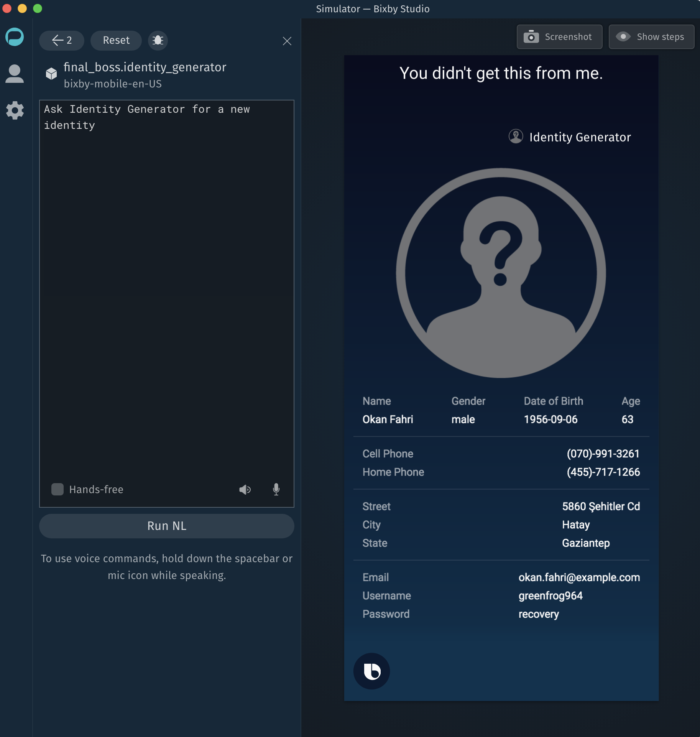The width and height of the screenshot is (700, 737).
Task: Select the name Okan Fahri
Action: tap(388, 419)
